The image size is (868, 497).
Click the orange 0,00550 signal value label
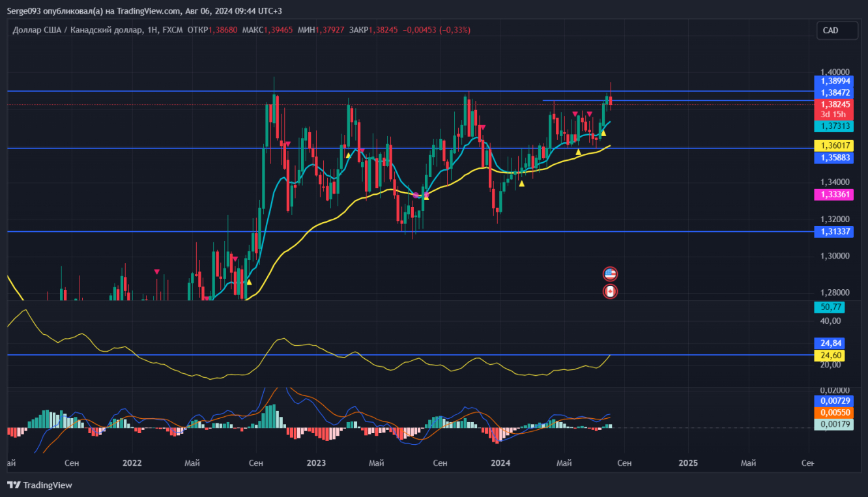833,412
